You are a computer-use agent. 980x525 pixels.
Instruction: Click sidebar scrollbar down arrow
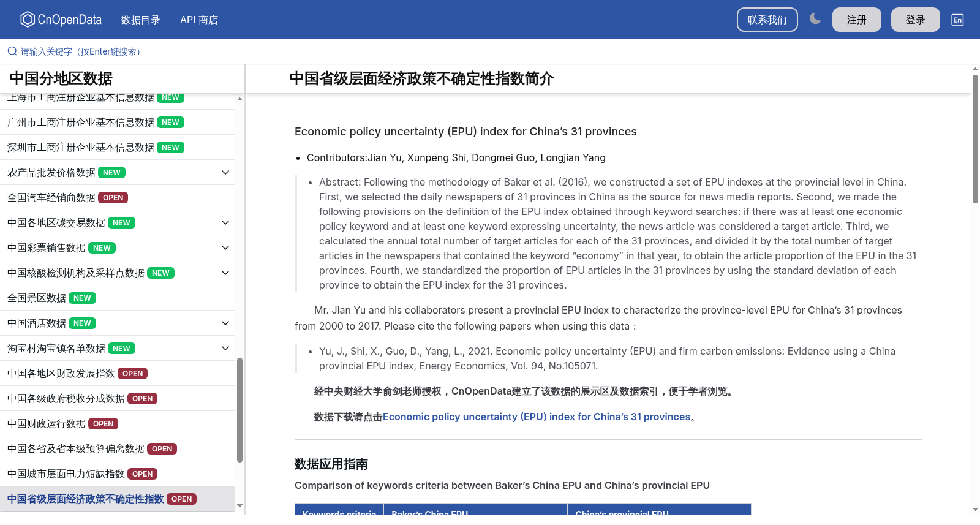tap(239, 506)
